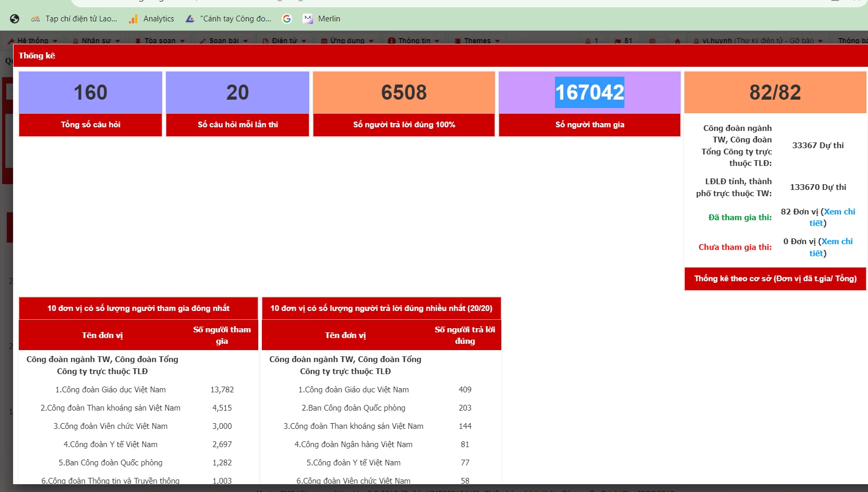Open Tạp chí điện tử Lao bookmark

pyautogui.click(x=74, y=19)
